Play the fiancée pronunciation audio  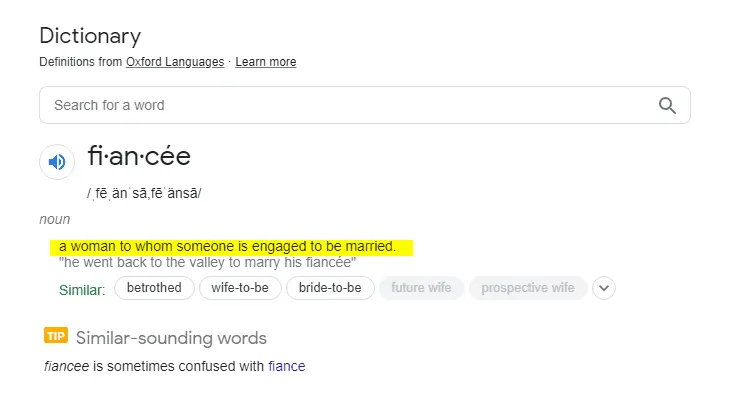pos(57,161)
